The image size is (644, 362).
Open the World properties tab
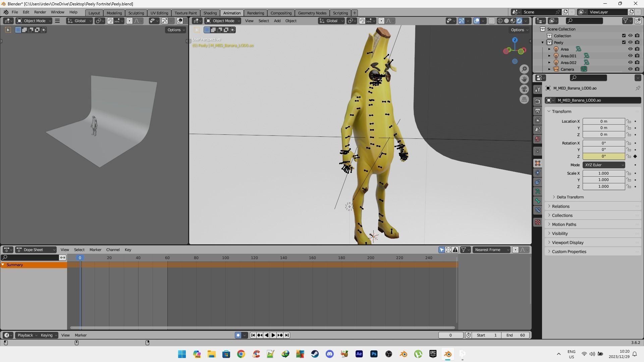tap(538, 139)
